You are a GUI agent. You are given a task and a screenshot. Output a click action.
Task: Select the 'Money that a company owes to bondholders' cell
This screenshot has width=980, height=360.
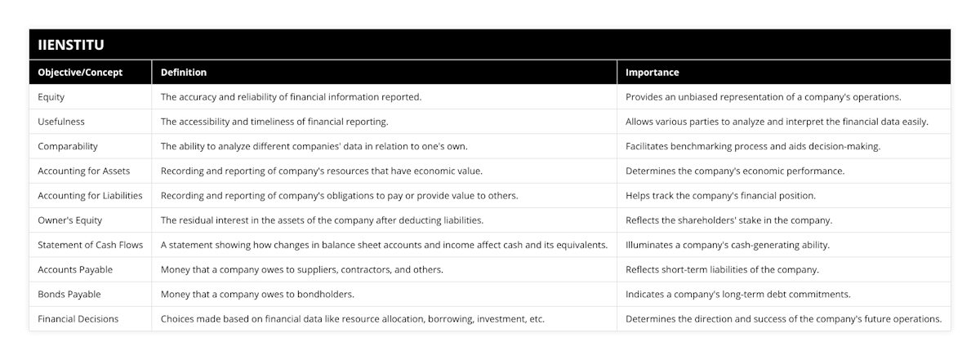(x=257, y=294)
